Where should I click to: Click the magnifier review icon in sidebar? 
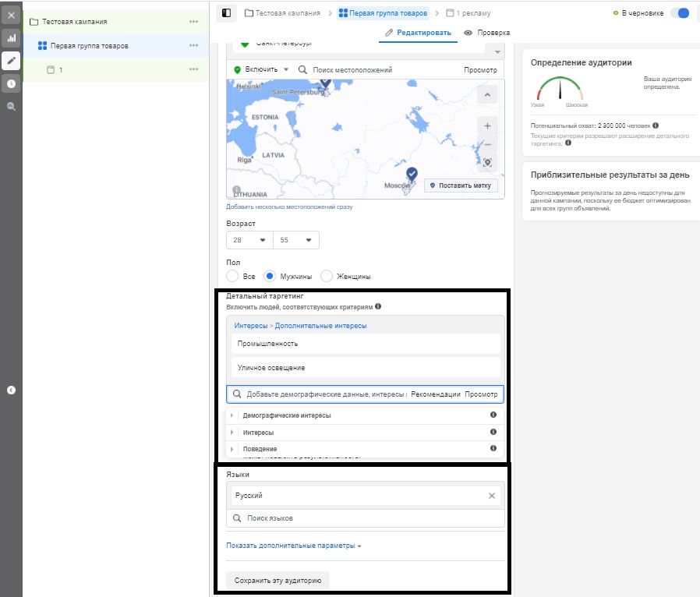(x=11, y=106)
